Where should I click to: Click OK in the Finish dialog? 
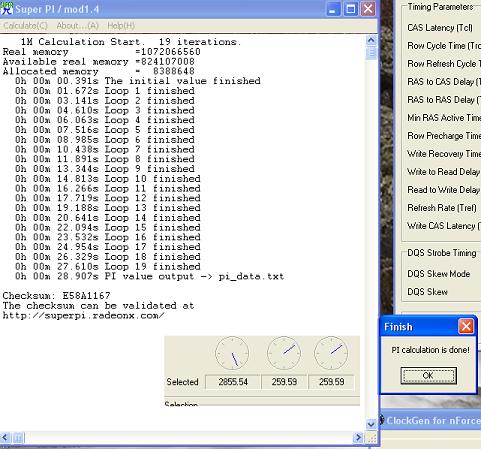click(428, 376)
